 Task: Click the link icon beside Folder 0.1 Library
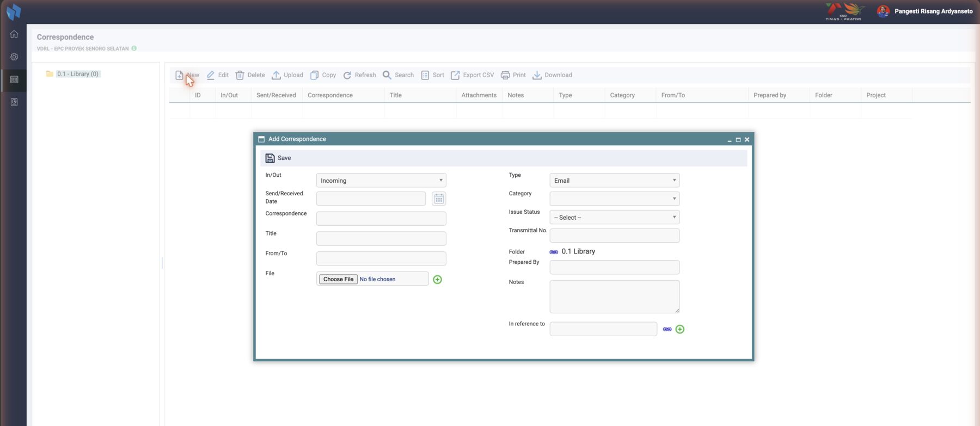(554, 252)
